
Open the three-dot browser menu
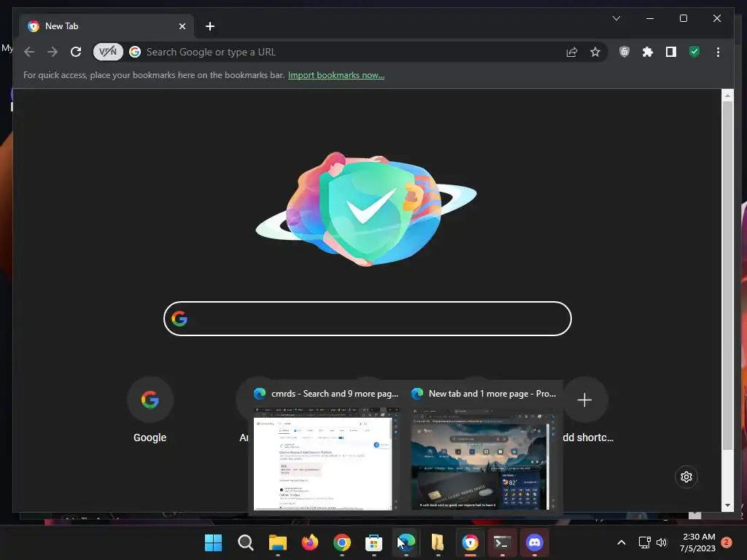pyautogui.click(x=718, y=52)
